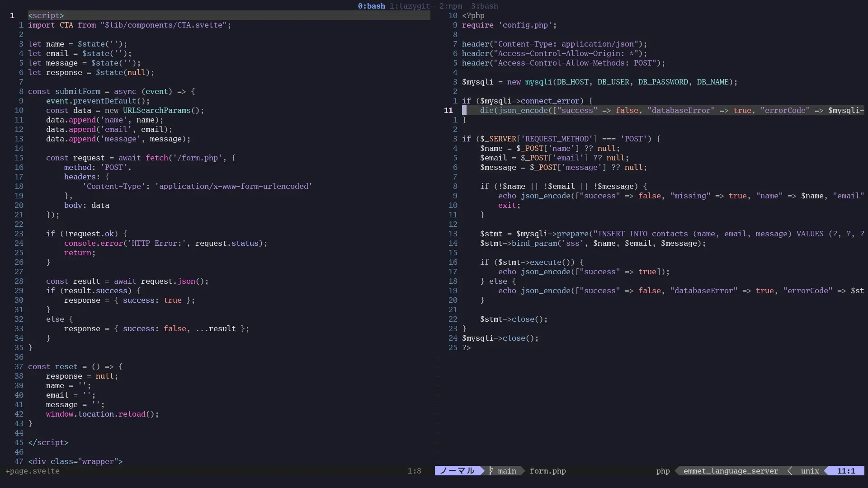Switch to the 0:bash tmux window

tap(371, 6)
